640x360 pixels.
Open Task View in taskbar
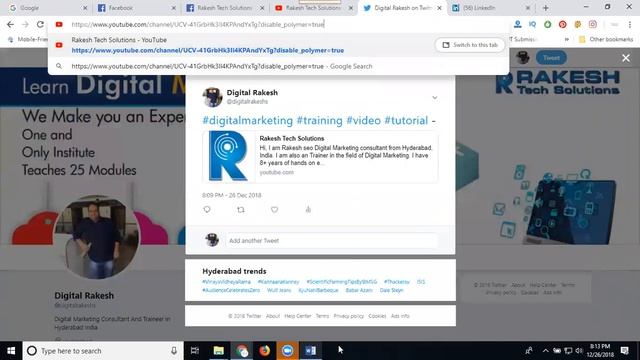click(x=195, y=351)
